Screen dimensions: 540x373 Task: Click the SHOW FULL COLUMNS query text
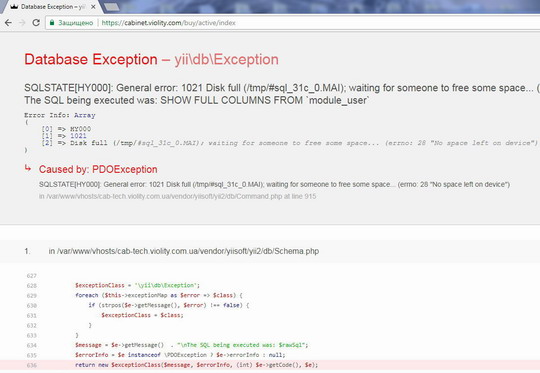tap(264, 100)
